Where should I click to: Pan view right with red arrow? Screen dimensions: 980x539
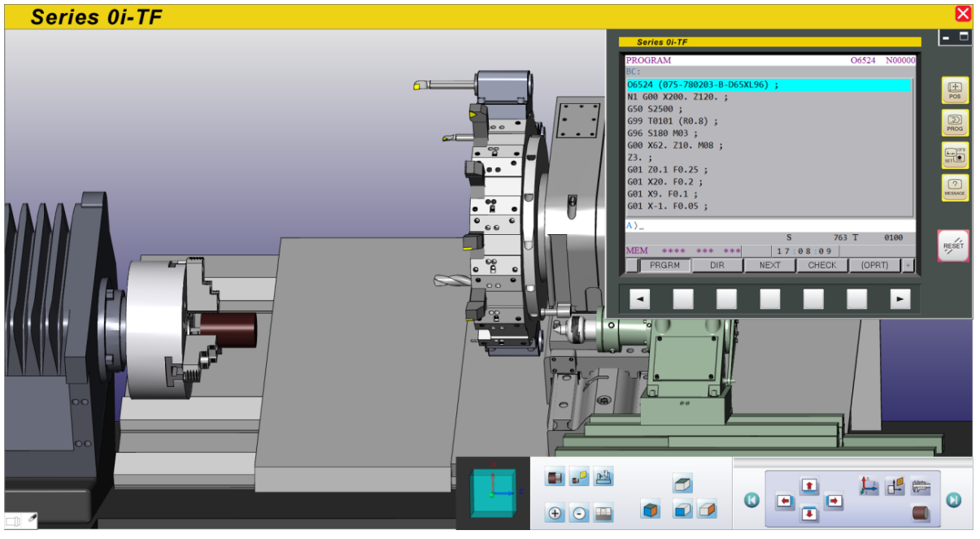click(x=834, y=502)
